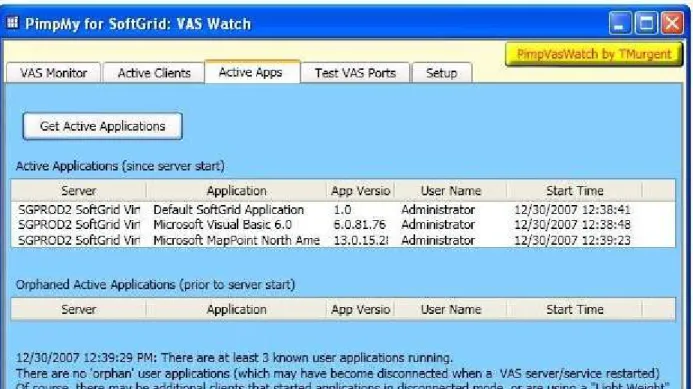693x389 pixels.
Task: Click App Version header in active list
Action: (360, 191)
